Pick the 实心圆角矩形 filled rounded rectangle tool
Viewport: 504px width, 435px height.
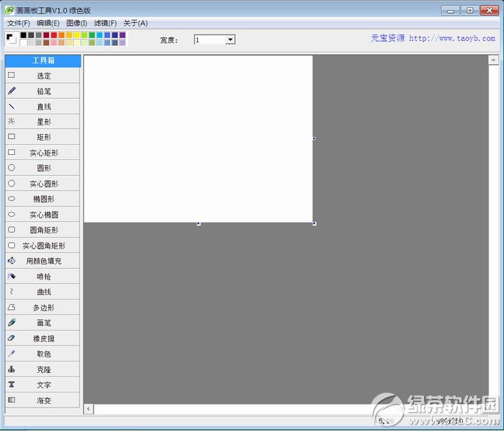(42, 246)
